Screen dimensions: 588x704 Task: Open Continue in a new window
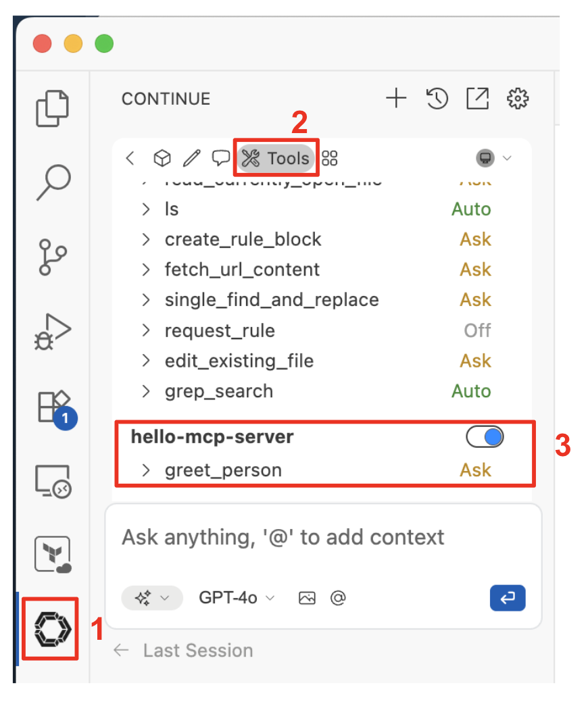pyautogui.click(x=477, y=99)
